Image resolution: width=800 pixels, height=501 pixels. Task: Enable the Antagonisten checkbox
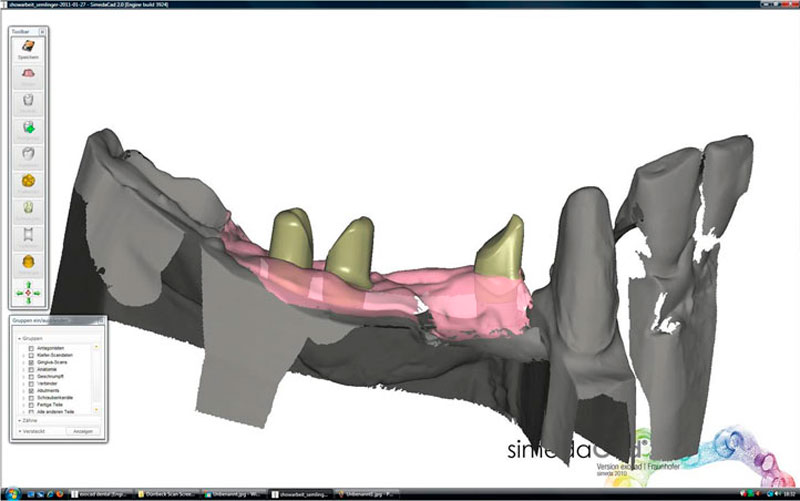pos(31,348)
